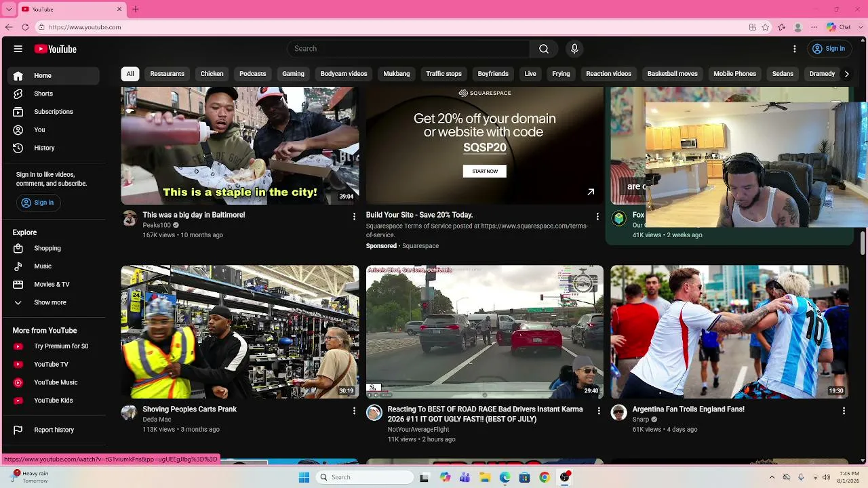Open options menu for Shoving Peoples Carts Prank

coord(354,411)
